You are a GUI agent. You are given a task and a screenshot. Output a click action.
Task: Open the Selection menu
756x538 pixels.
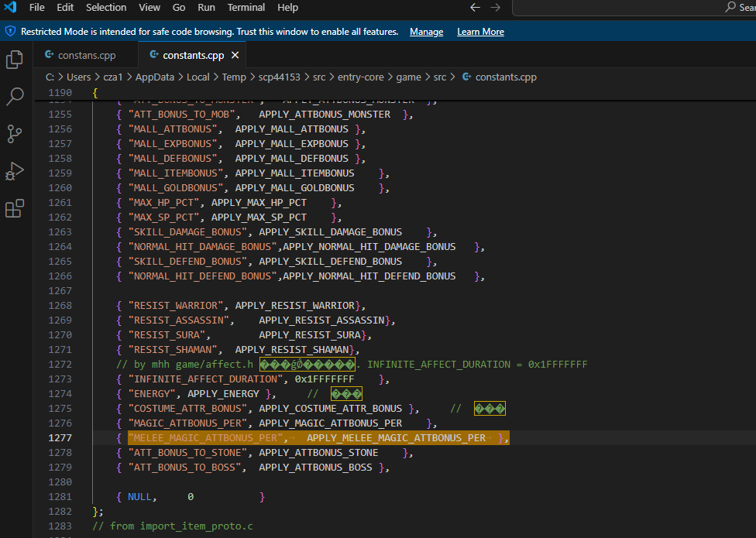[106, 8]
